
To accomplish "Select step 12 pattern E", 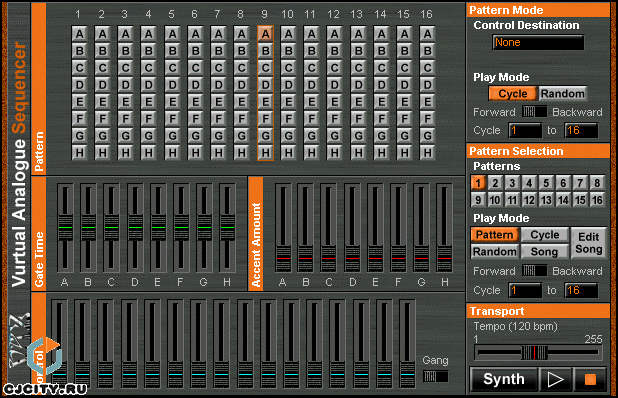I will point(334,102).
